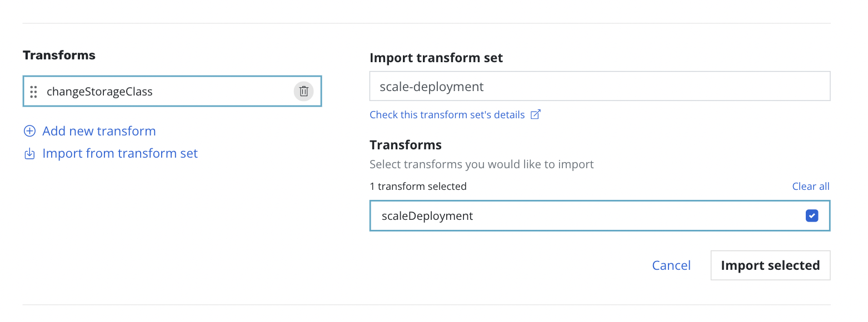868x322 pixels.
Task: Click the Add new transform link text
Action: click(99, 131)
